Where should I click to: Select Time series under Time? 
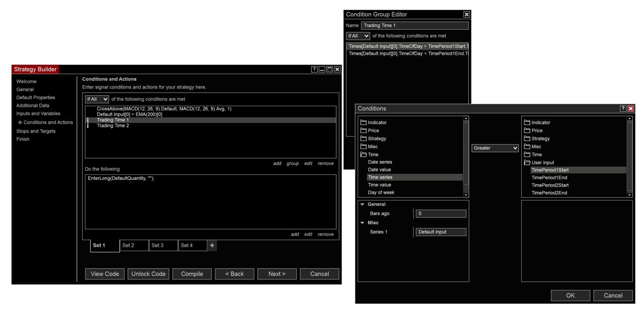coord(415,177)
